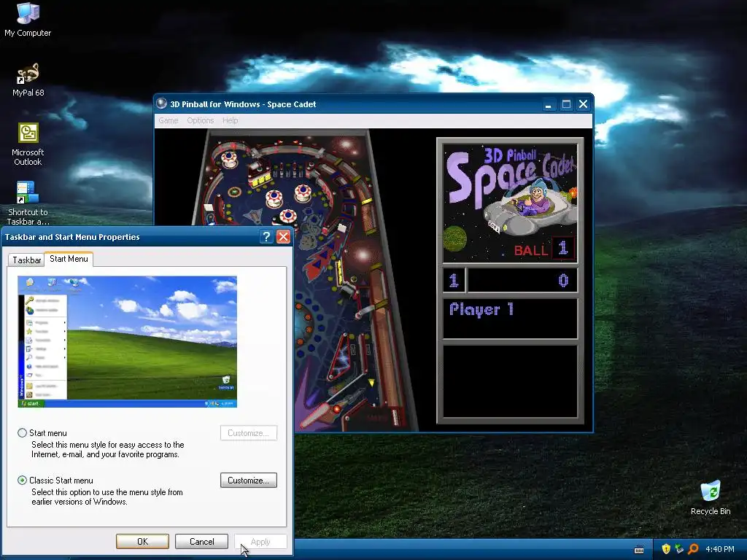The height and width of the screenshot is (560, 747).
Task: Switch to the Taskbar tab
Action: pyautogui.click(x=27, y=260)
